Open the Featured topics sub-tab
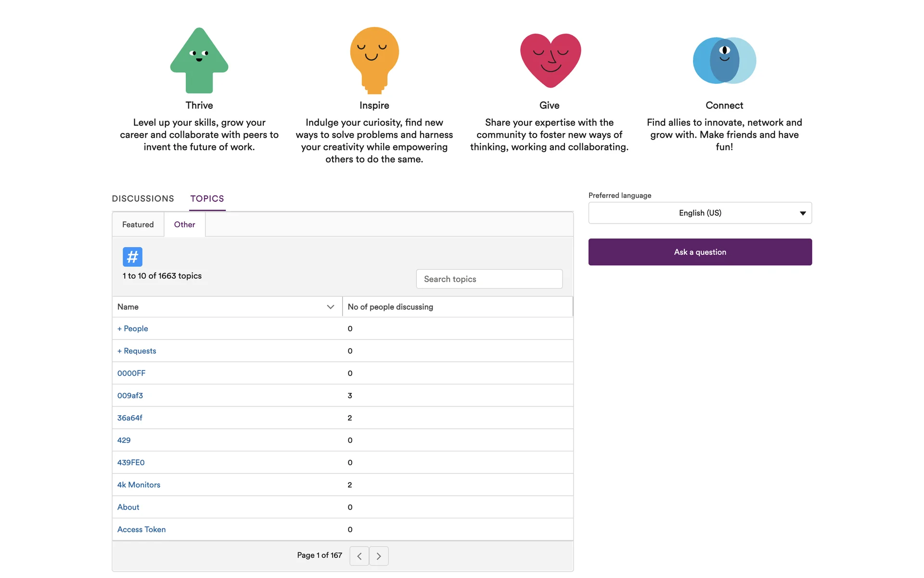This screenshot has width=924, height=578. [x=138, y=224]
